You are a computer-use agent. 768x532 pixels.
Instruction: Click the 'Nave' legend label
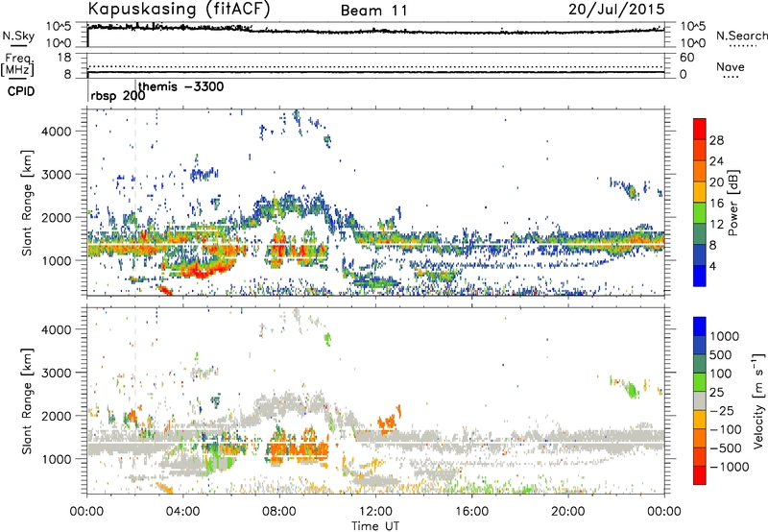[x=731, y=67]
